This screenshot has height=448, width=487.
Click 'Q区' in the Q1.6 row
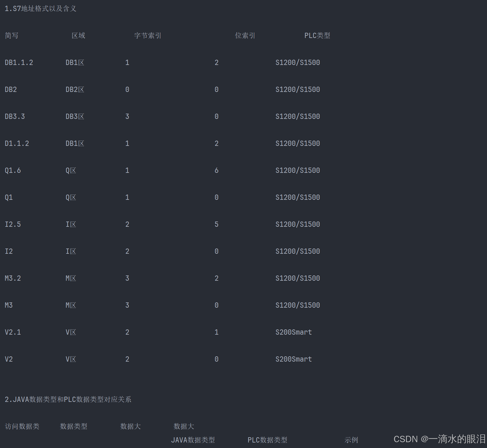(x=71, y=171)
